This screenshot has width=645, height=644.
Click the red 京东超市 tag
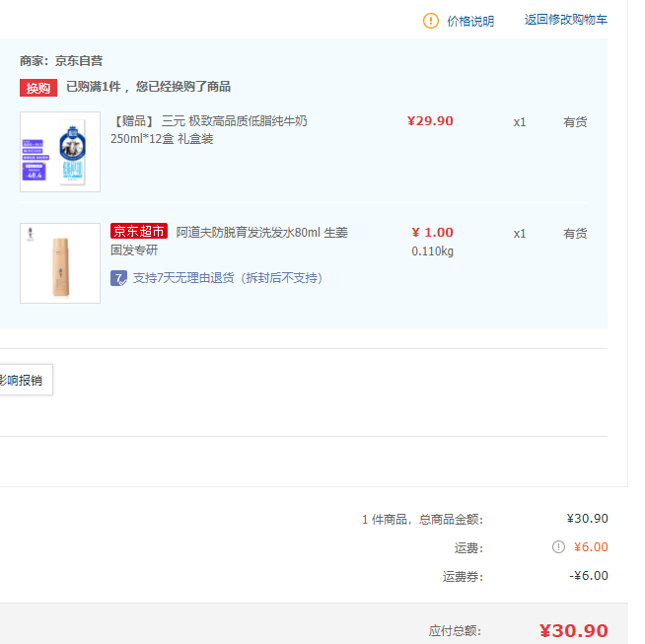point(139,231)
